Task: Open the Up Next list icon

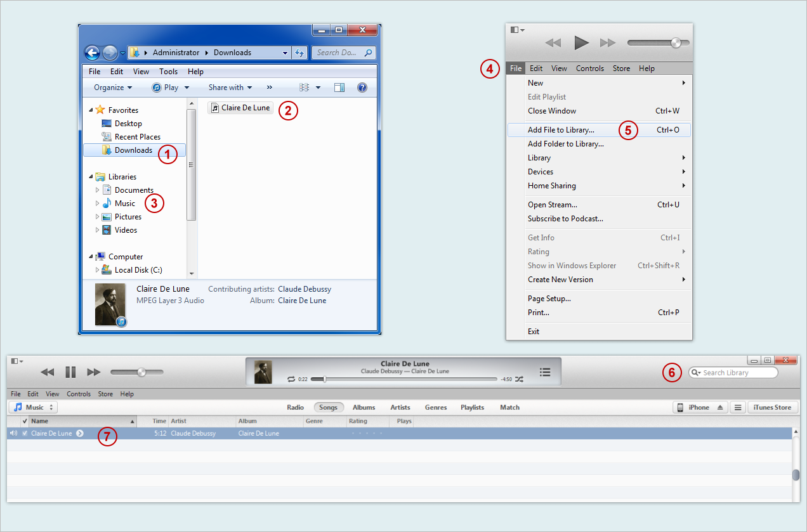Action: [x=544, y=372]
